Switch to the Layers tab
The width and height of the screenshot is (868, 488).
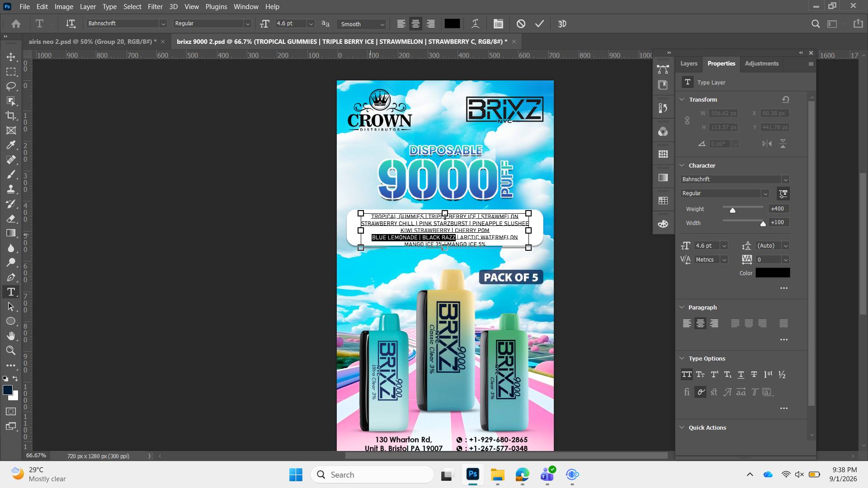tap(689, 64)
